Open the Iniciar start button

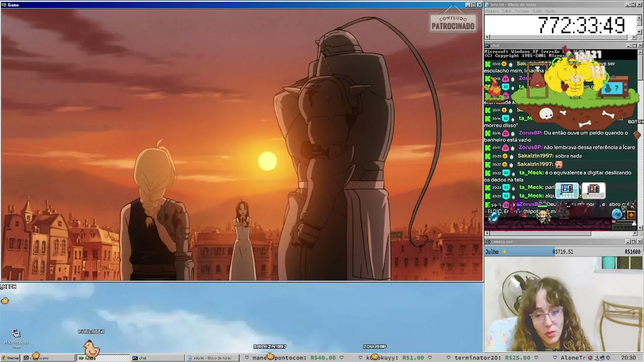pyautogui.click(x=11, y=358)
